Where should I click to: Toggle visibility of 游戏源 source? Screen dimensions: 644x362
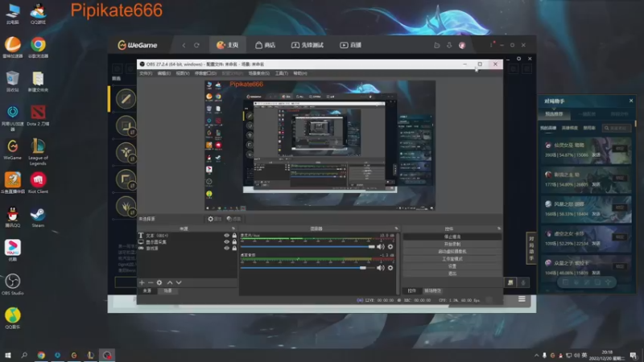tap(226, 248)
